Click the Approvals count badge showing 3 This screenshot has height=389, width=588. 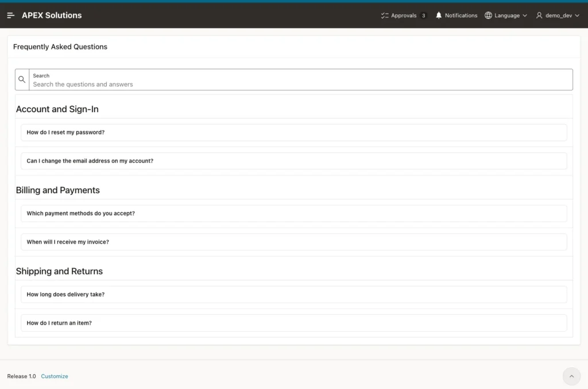[423, 16]
